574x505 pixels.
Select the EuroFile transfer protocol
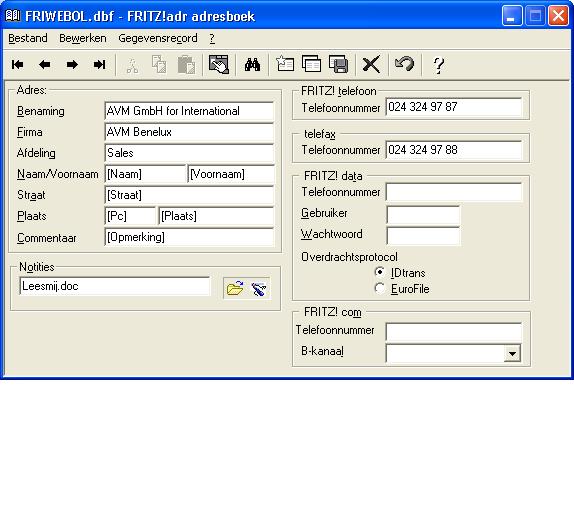[x=380, y=288]
